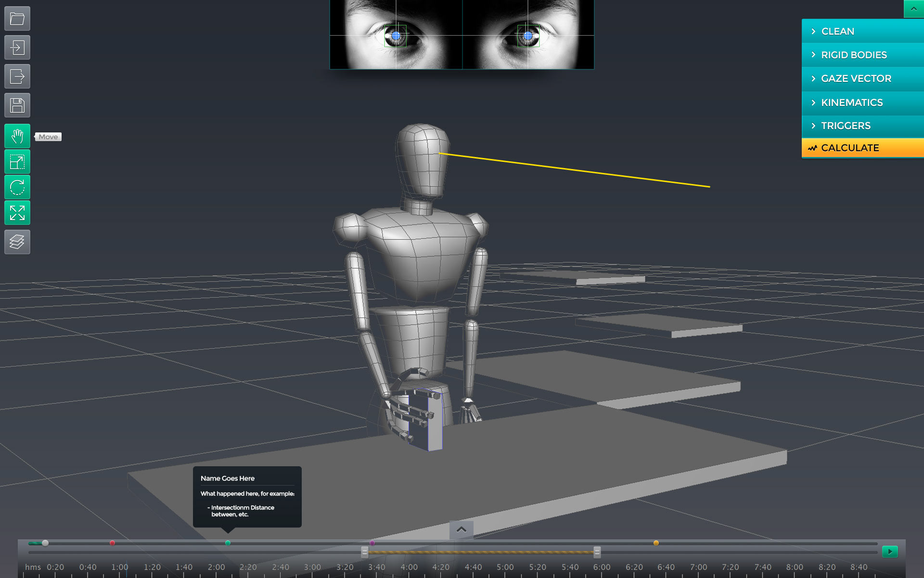Click the gray playhead slider knob
The width and height of the screenshot is (924, 578).
tap(45, 543)
